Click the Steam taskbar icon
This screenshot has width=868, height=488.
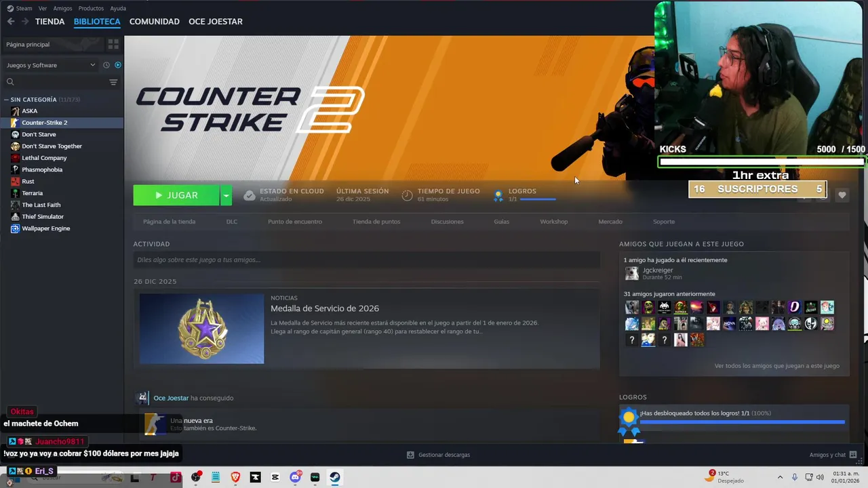335,477
